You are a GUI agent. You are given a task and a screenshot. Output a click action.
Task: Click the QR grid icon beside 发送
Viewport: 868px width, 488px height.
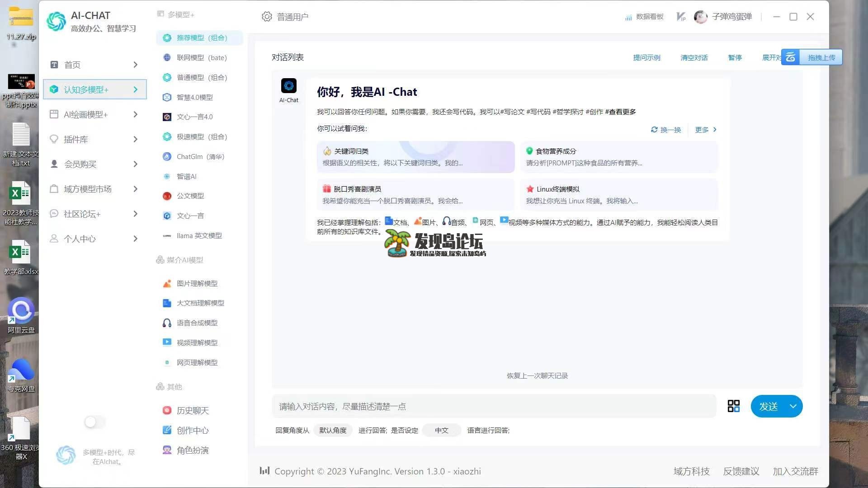tap(733, 406)
